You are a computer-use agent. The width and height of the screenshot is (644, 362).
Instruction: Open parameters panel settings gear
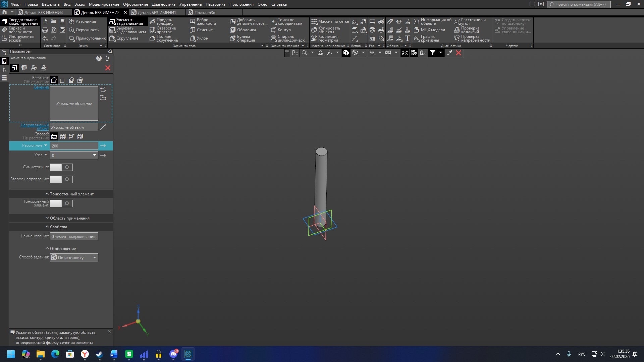click(x=110, y=51)
